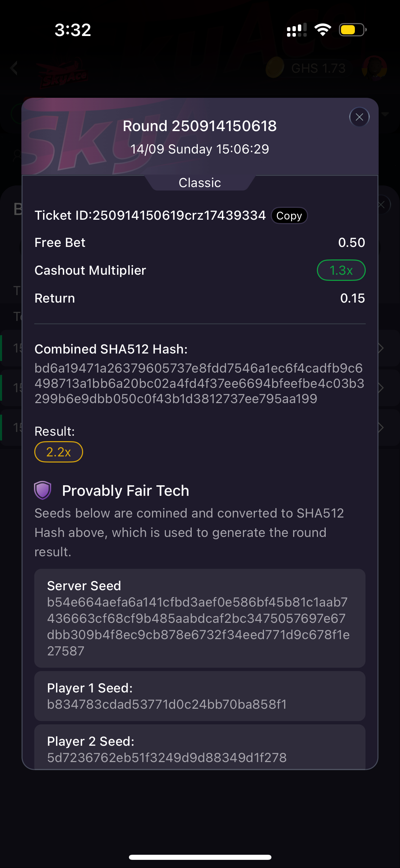
Task: Tap the gold coin balance icon
Action: tap(275, 67)
